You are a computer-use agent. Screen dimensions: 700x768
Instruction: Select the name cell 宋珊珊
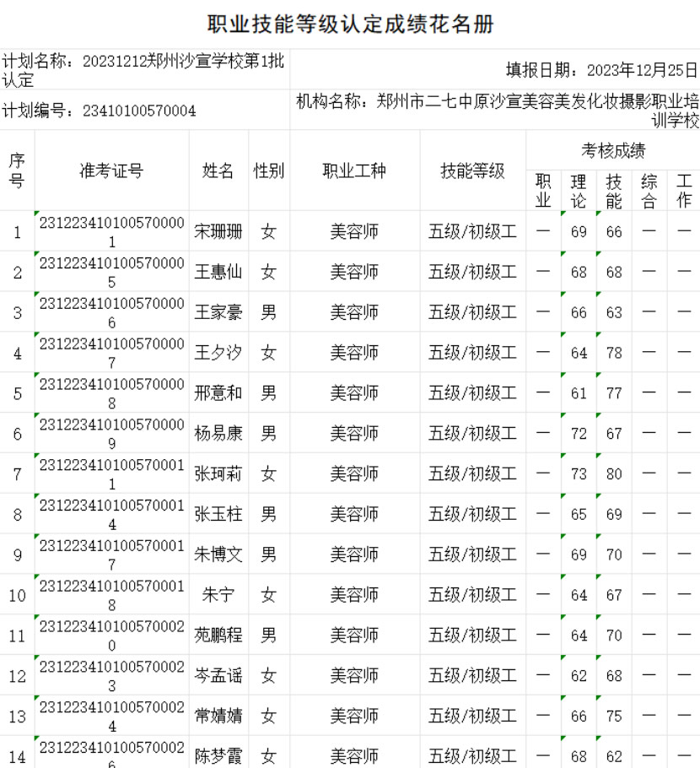coord(218,231)
